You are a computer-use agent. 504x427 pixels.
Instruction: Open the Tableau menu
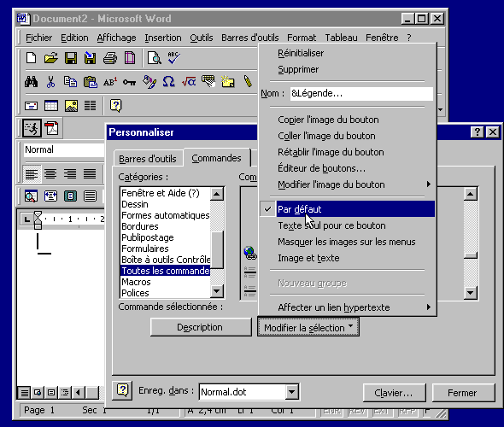pos(341,38)
